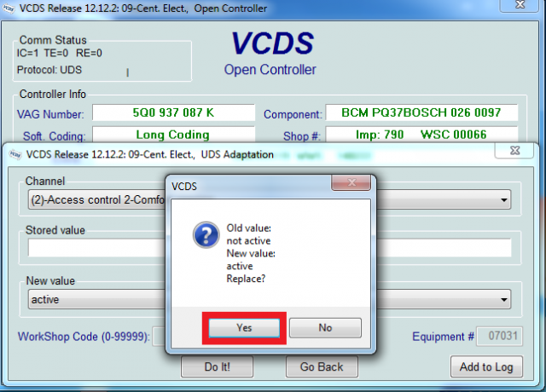
Task: Click the VCDS logo heading
Action: tap(272, 43)
